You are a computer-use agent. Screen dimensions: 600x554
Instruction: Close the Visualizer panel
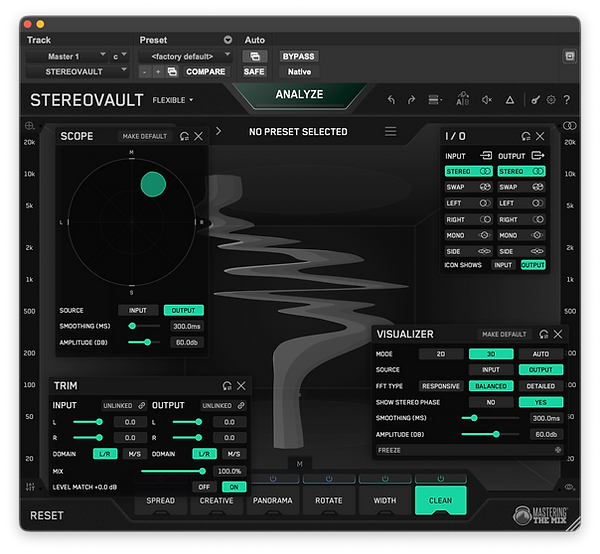tap(558, 334)
